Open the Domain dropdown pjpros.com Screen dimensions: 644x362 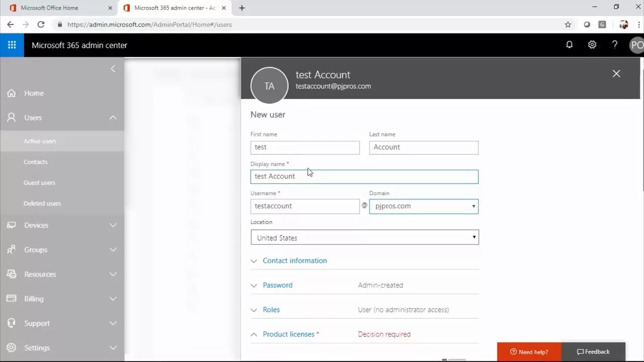pyautogui.click(x=424, y=206)
